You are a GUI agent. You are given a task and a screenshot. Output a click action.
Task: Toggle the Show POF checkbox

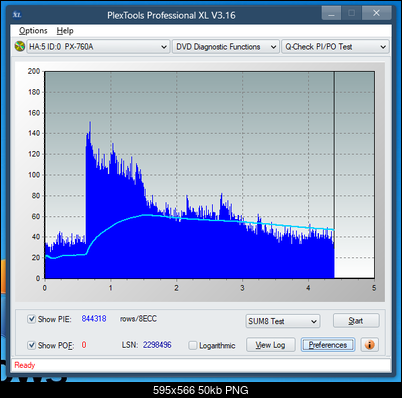pos(31,345)
